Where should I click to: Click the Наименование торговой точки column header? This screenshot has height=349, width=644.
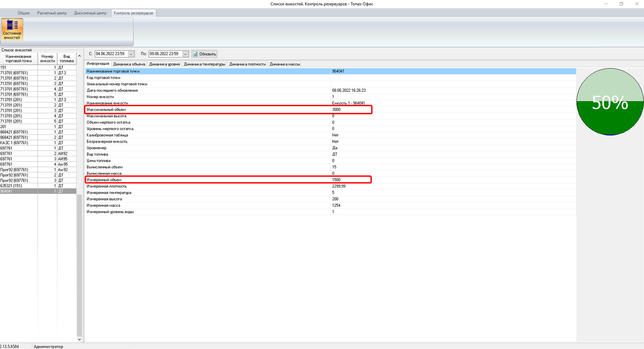coord(18,59)
